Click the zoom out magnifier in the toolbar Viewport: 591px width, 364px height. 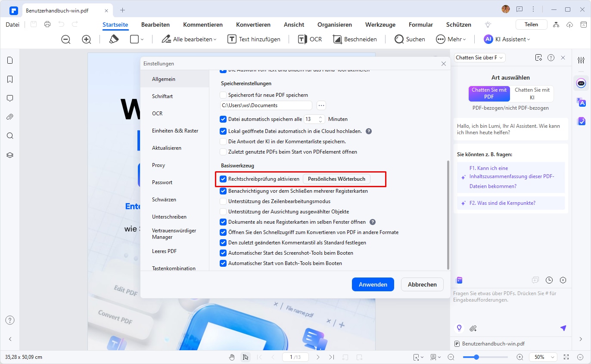pos(66,39)
